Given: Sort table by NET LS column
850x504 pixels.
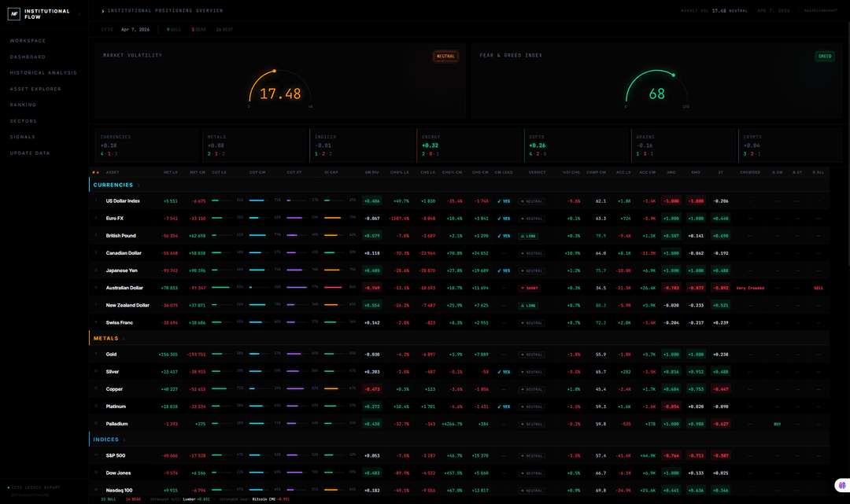Looking at the screenshot, I should pyautogui.click(x=170, y=172).
